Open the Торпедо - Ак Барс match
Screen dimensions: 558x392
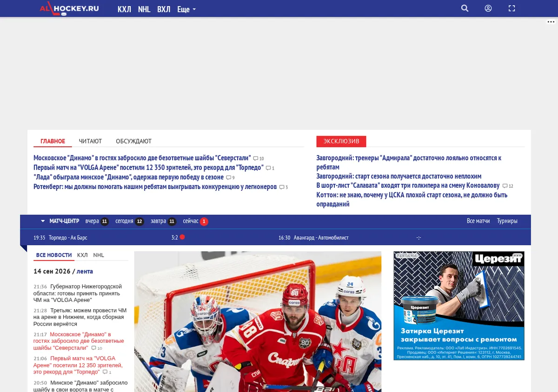68,238
